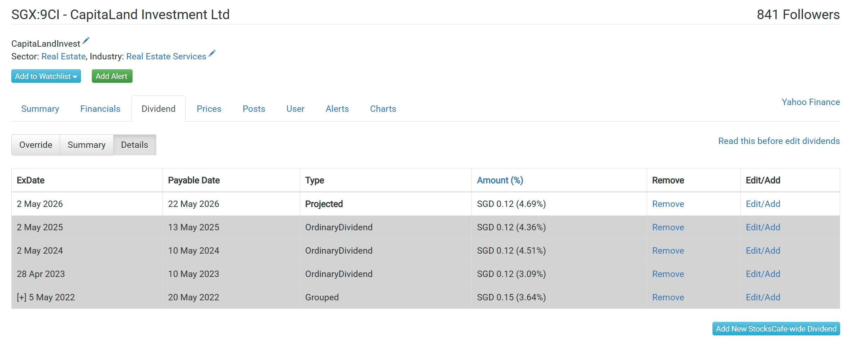This screenshot has width=868, height=341.
Task: Edit/Add for the 2 May 2024 row
Action: point(763,250)
